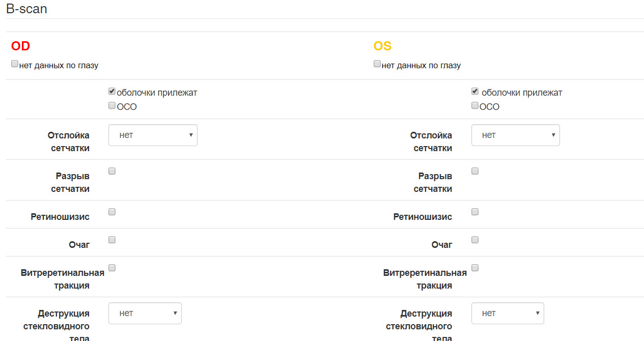Mark 'Ретиношизис' for the OS eye
Viewport: 644px width, 341px height.
[x=475, y=212]
